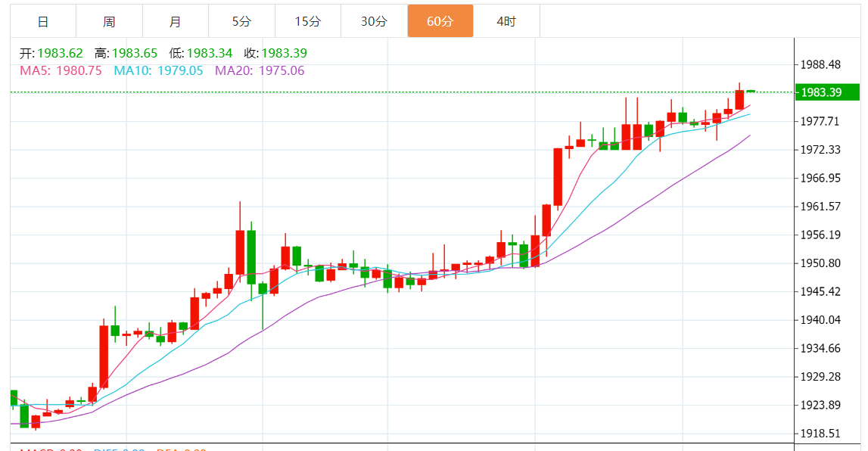868x451 pixels.
Task: Click the 1945.42 price axis label
Action: [820, 291]
